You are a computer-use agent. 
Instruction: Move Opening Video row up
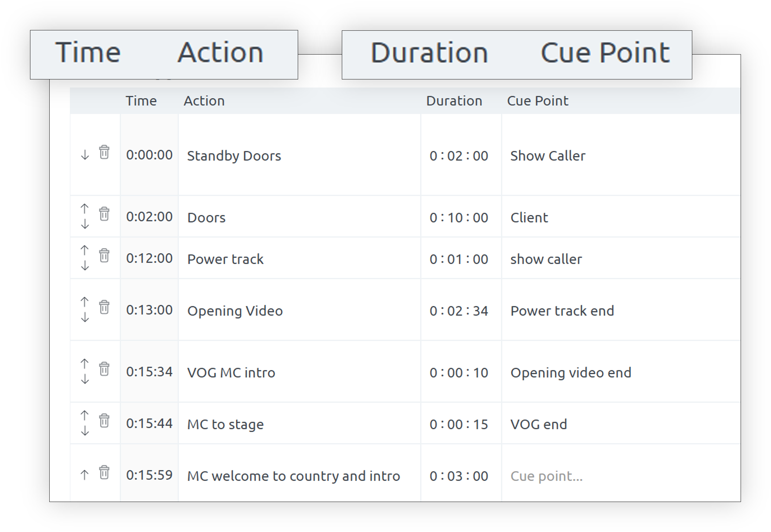pos(85,302)
